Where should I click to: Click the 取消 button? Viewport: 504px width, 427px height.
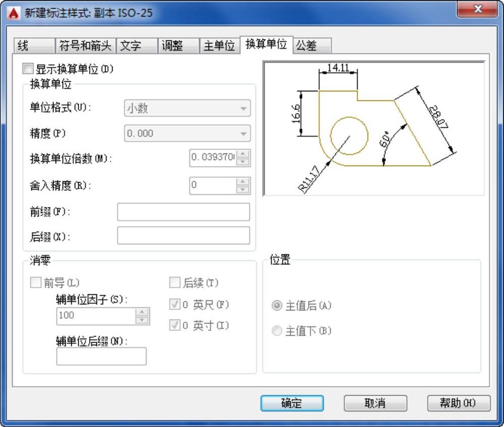click(x=375, y=403)
